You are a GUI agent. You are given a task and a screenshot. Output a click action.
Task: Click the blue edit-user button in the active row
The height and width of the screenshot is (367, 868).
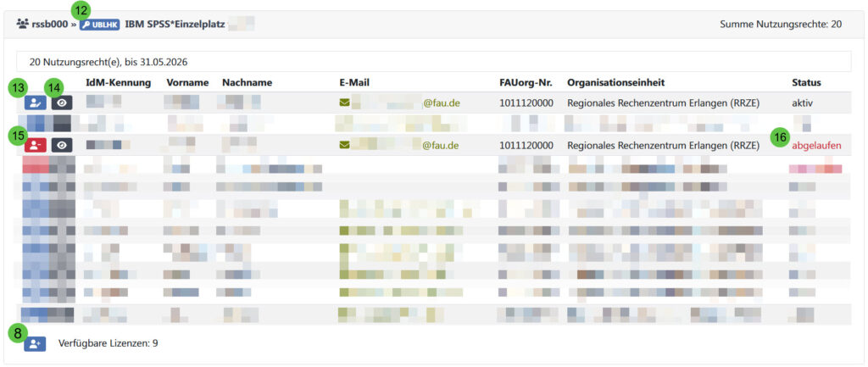click(x=35, y=103)
